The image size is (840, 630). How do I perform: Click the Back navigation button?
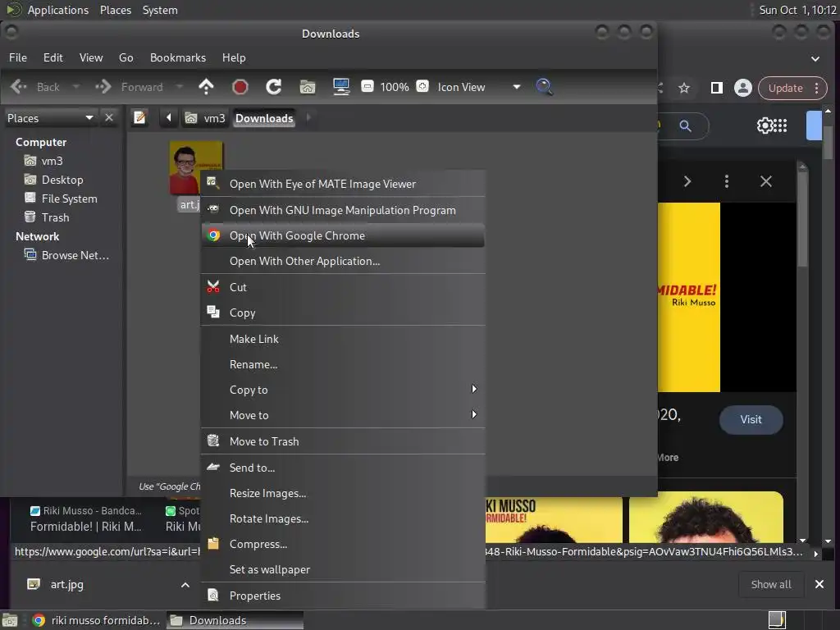tap(34, 87)
